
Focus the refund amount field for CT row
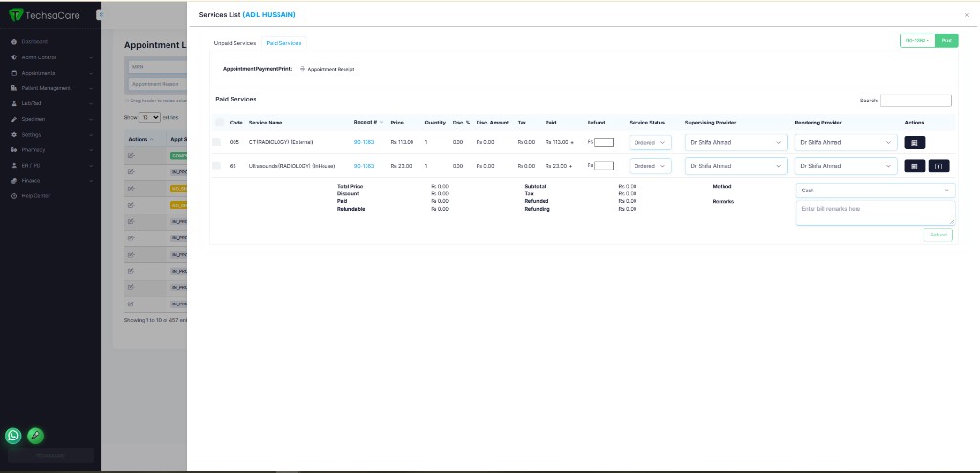[x=605, y=143]
